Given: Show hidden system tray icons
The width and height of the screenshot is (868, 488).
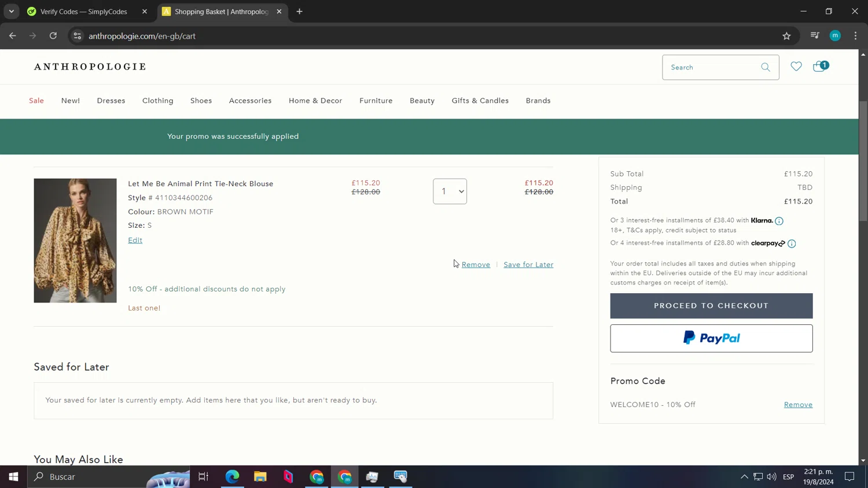Looking at the screenshot, I should click(744, 477).
